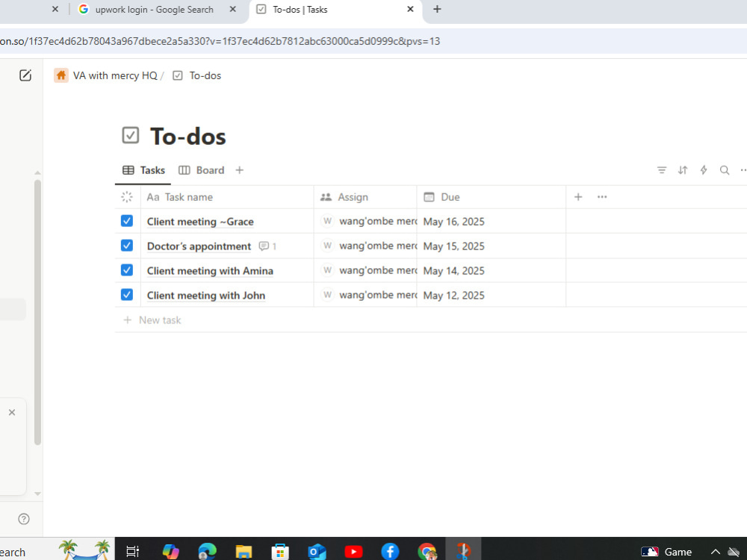Open the MLB Game widget in taskbar
Viewport: 747px width, 560px height.
[x=666, y=552]
